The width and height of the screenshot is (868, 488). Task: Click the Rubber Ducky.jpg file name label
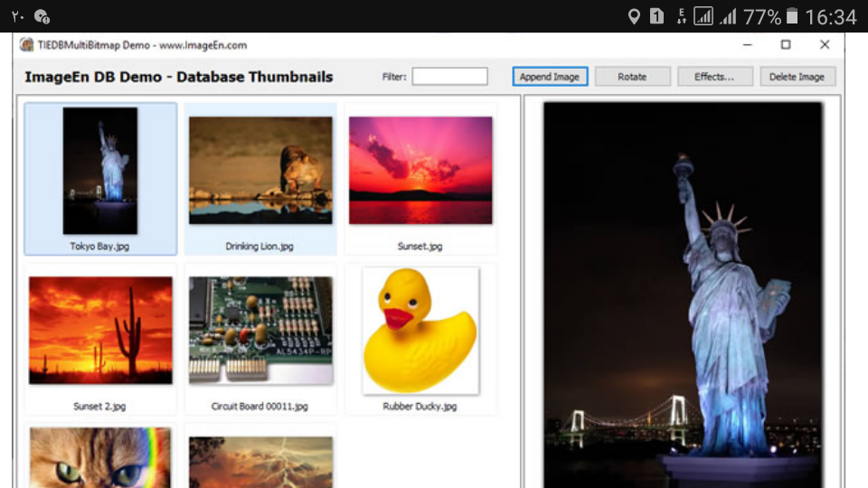click(420, 406)
